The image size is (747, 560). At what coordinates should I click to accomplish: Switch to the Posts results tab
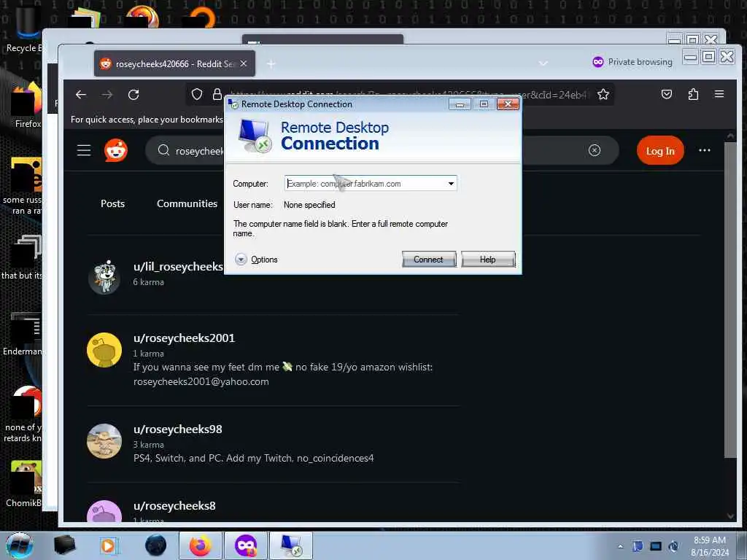click(112, 203)
